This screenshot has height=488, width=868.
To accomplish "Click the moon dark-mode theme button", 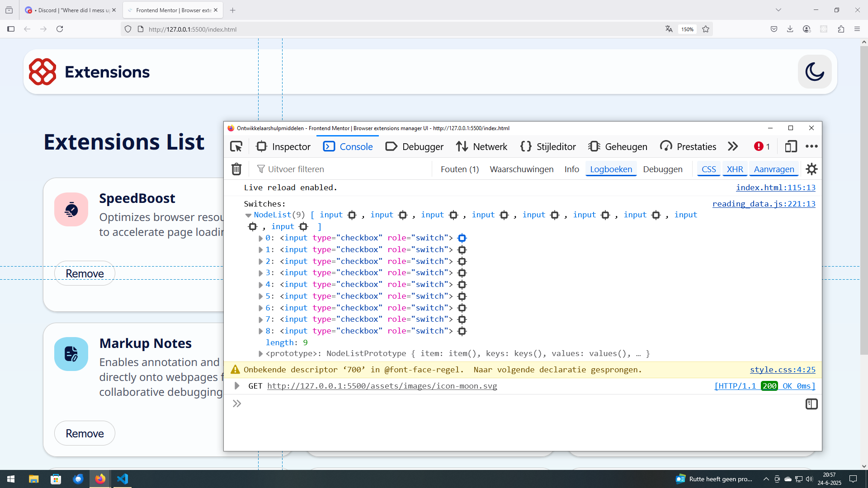I will [x=815, y=72].
